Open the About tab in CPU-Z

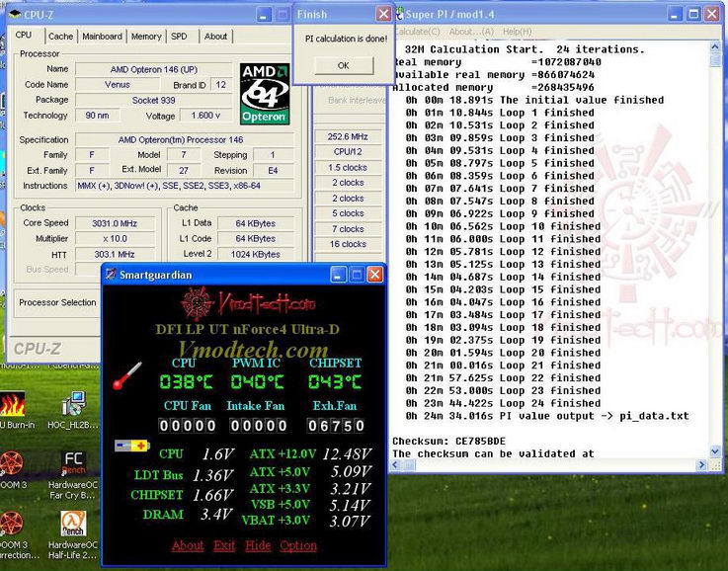pos(216,37)
